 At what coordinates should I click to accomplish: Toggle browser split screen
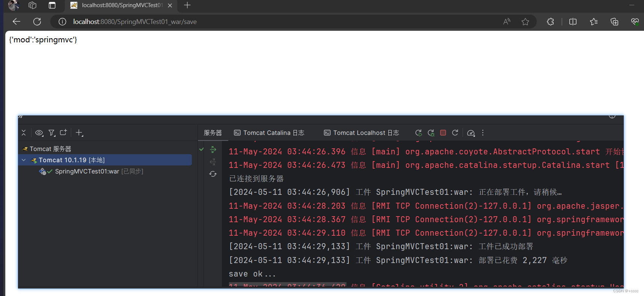point(573,22)
